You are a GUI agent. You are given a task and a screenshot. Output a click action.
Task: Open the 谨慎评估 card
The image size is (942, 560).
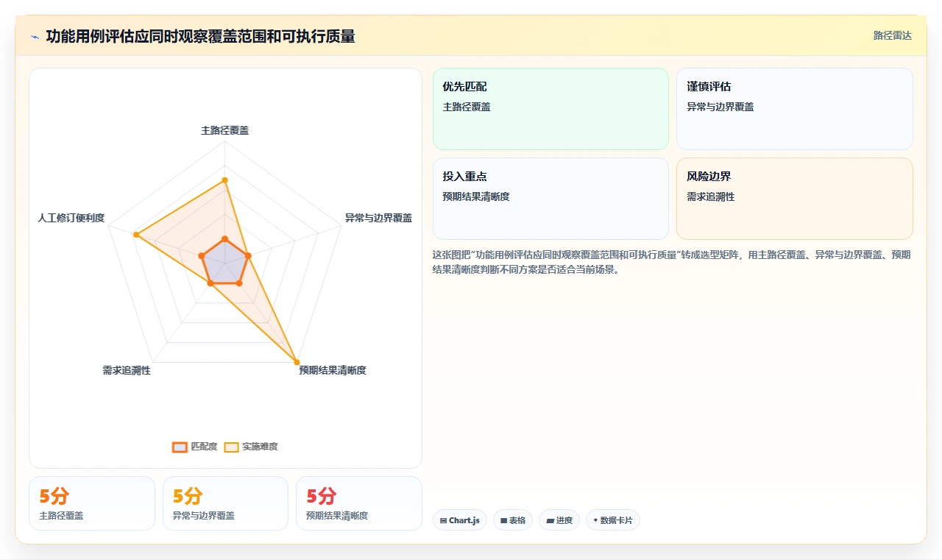point(795,109)
